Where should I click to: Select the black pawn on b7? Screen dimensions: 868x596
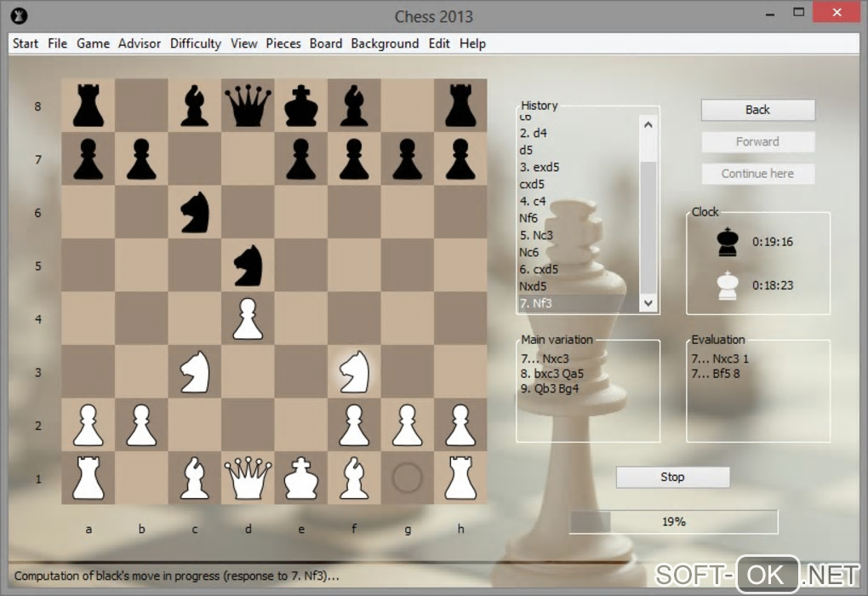(x=141, y=159)
